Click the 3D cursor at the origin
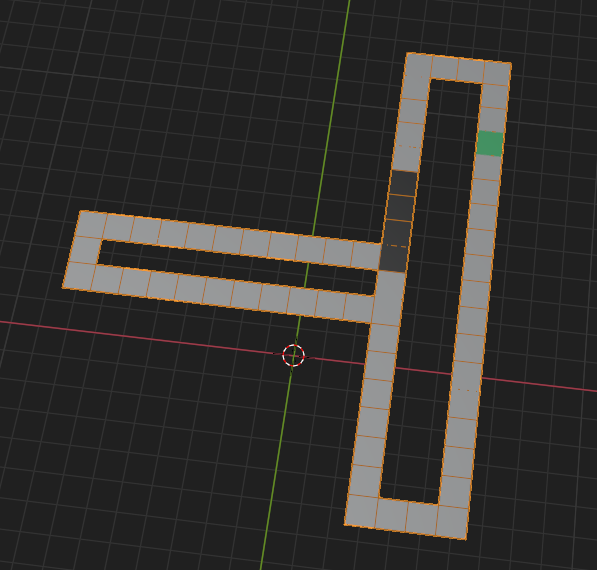This screenshot has height=570, width=597. tap(294, 356)
